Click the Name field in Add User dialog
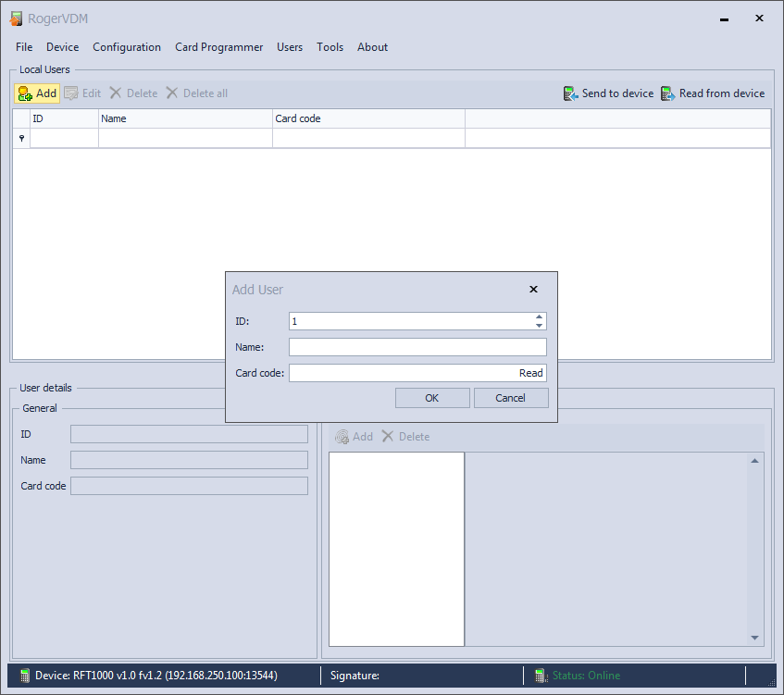This screenshot has height=695, width=784. 417,347
